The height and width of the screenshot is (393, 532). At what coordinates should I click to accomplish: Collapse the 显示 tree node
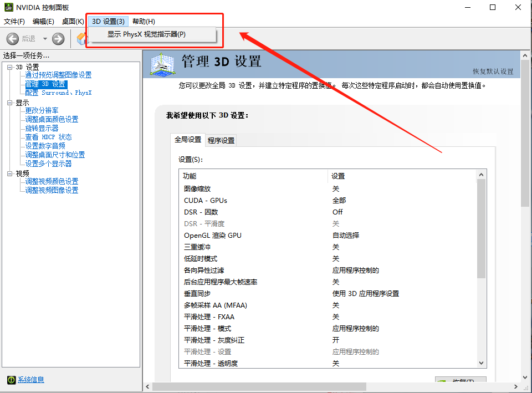[10, 103]
